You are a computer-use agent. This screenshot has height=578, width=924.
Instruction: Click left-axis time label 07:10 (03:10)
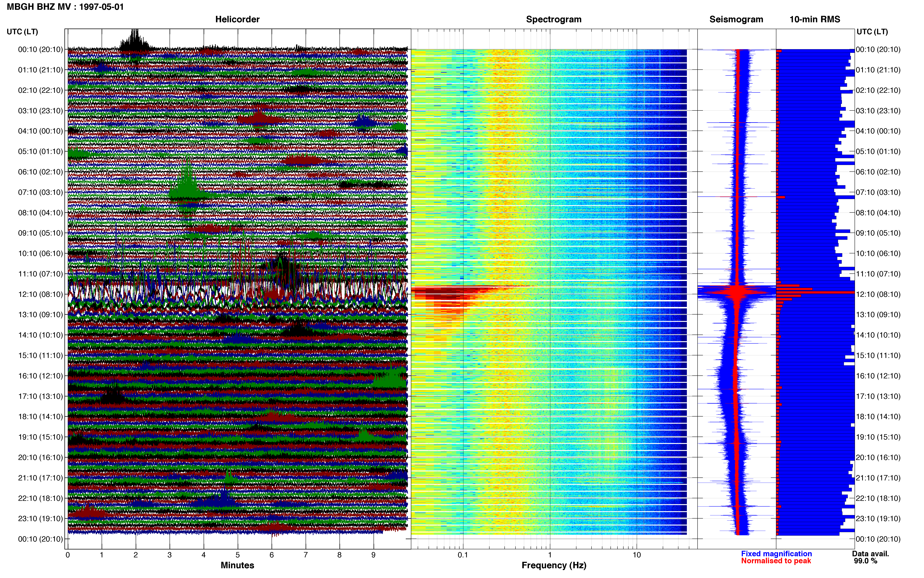click(41, 192)
